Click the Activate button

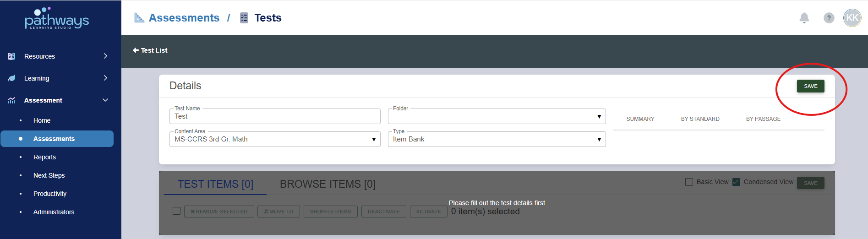(428, 212)
